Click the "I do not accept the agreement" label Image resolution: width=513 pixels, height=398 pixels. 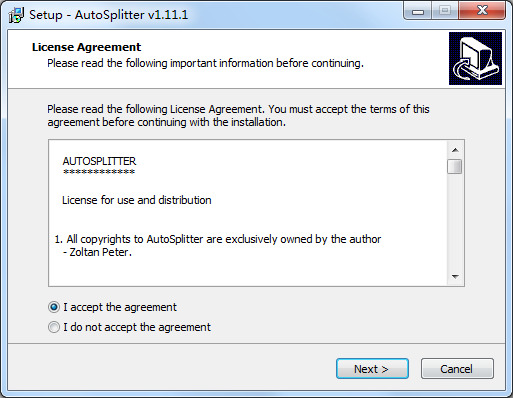point(137,327)
